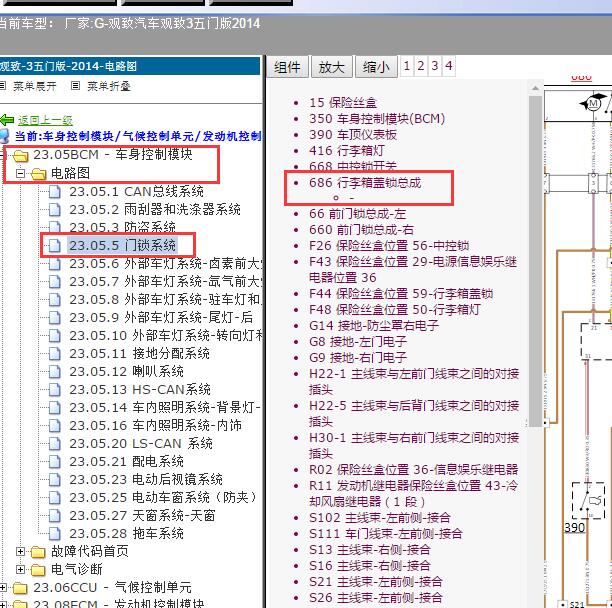Open 23.05.28 拖车系统

(126, 533)
